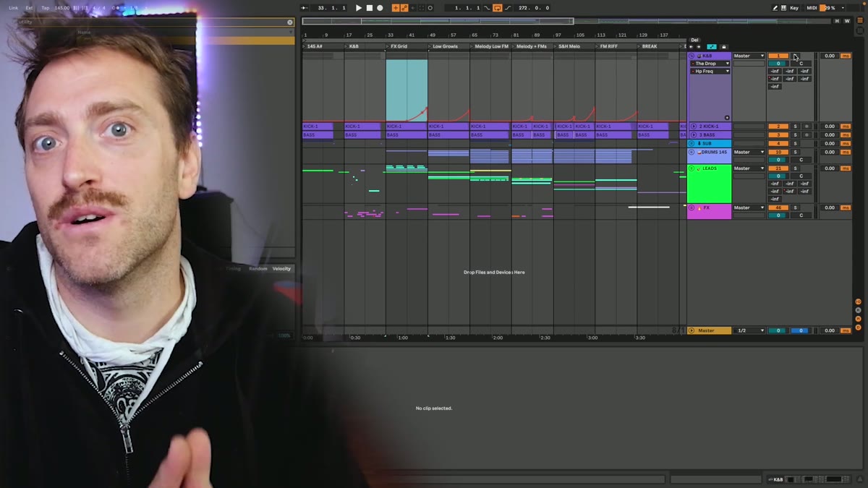Click the W optimize width button

[847, 21]
